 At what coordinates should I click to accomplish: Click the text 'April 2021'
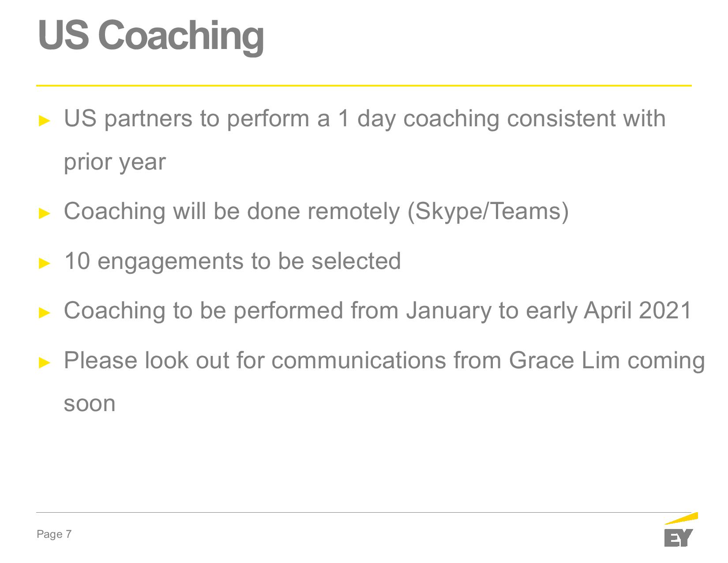tap(637, 310)
